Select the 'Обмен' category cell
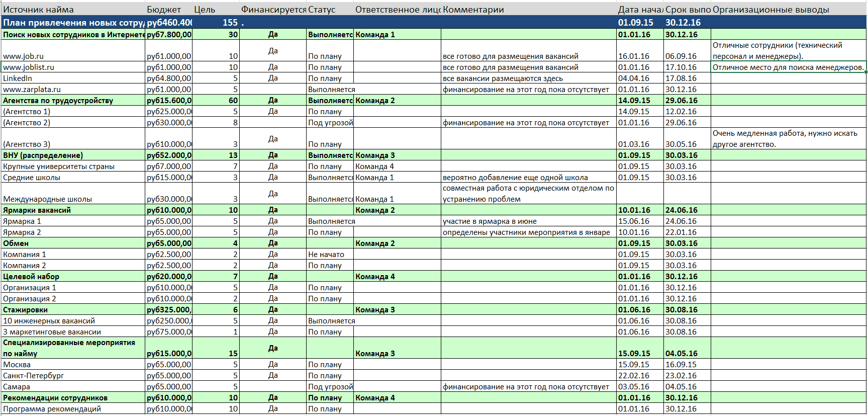 click(x=73, y=243)
